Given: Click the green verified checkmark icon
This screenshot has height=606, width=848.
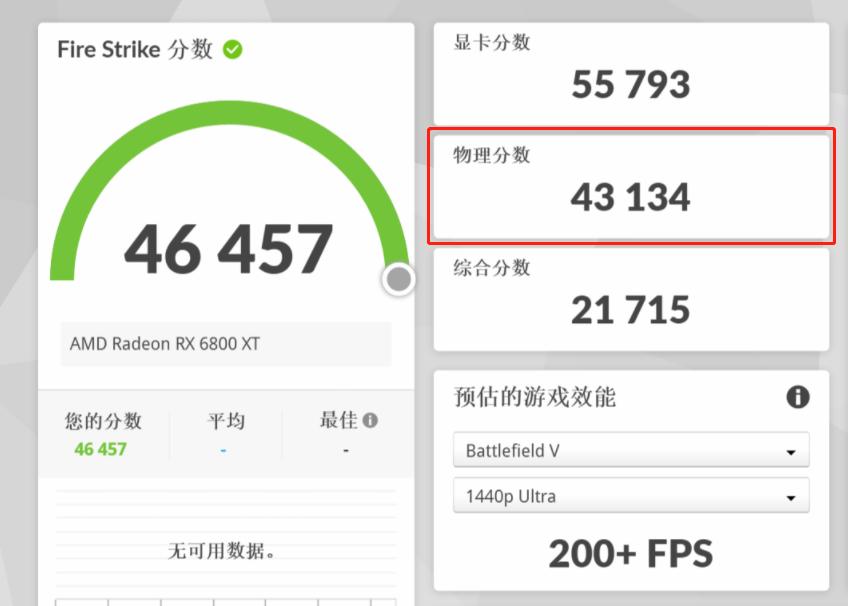Looking at the screenshot, I should click(231, 48).
